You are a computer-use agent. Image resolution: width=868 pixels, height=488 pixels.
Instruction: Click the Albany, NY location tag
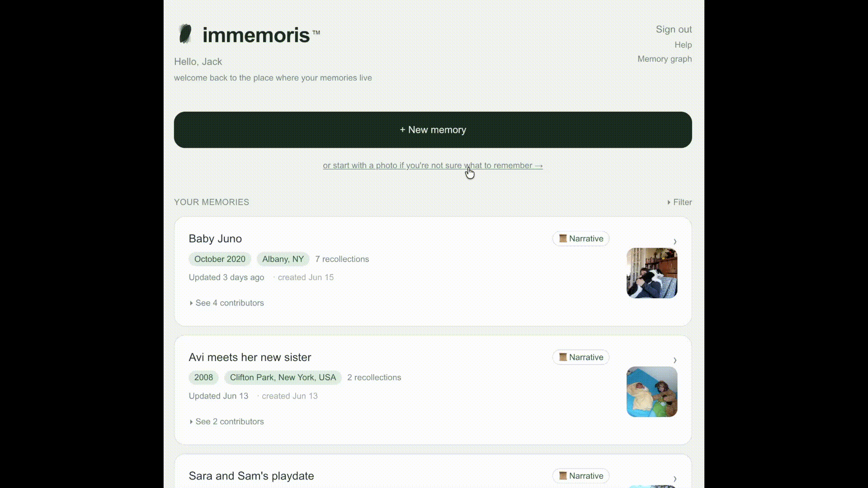pos(283,259)
